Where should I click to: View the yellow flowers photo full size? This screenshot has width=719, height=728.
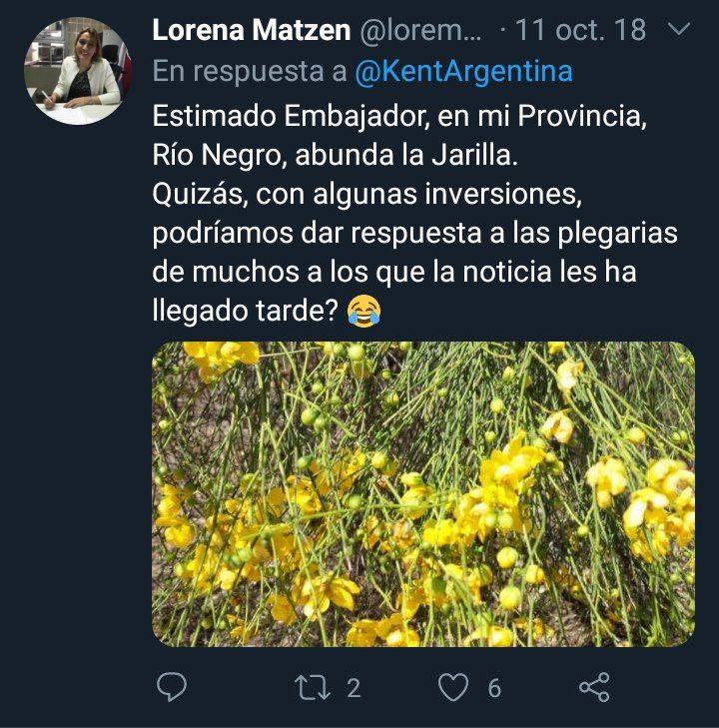(423, 494)
